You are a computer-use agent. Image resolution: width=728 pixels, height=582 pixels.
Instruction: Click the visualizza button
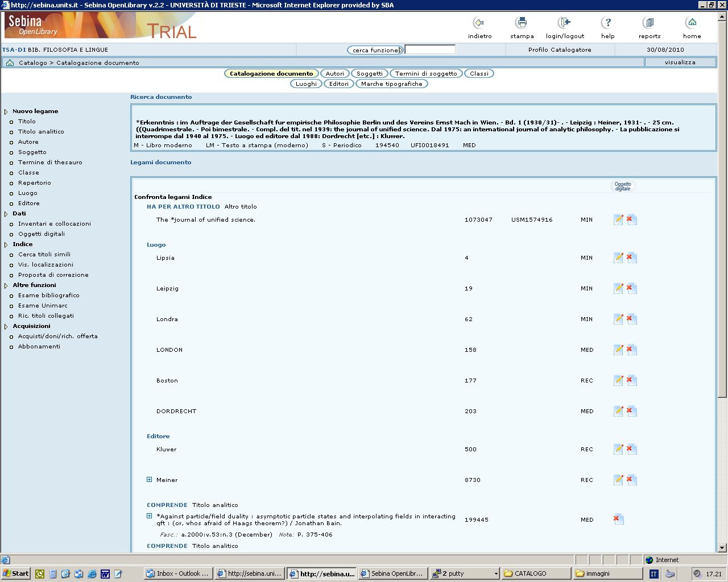click(x=680, y=63)
